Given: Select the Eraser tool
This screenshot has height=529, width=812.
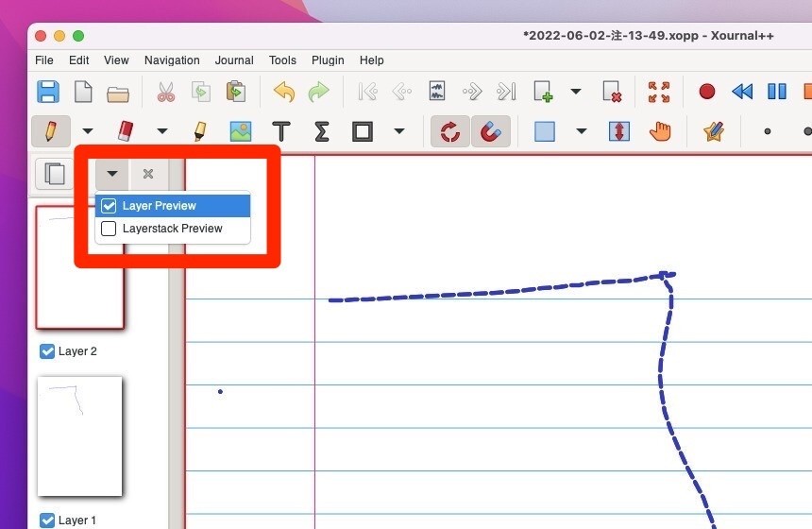Looking at the screenshot, I should pyautogui.click(x=124, y=131).
